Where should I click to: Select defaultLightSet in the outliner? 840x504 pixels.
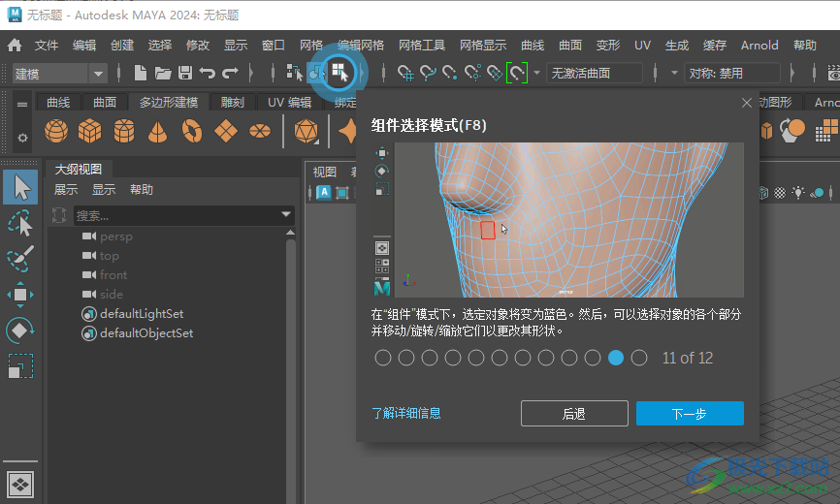click(x=142, y=314)
